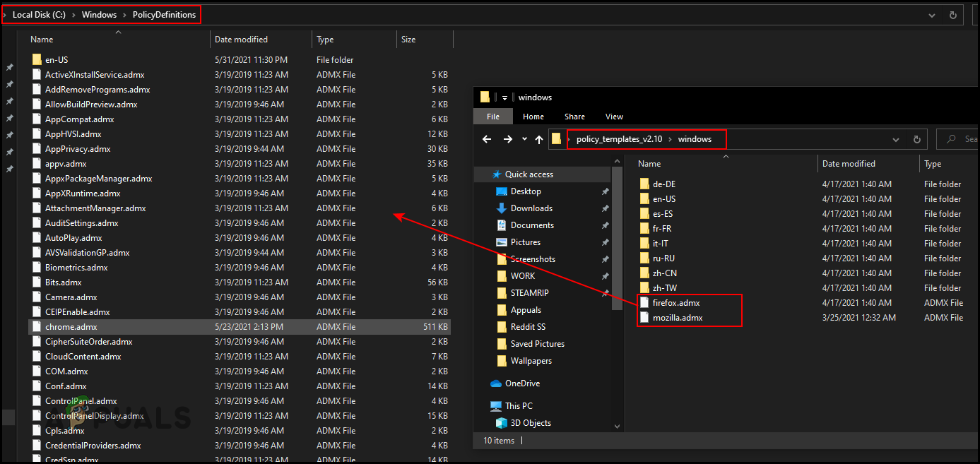Select the firefox.admx file
The image size is (980, 464).
click(x=676, y=303)
